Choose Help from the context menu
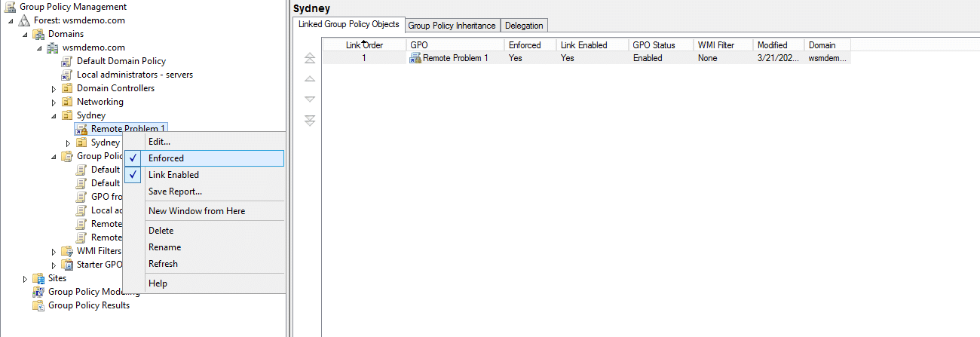Screen dimensions: 980x337 tap(204, 283)
